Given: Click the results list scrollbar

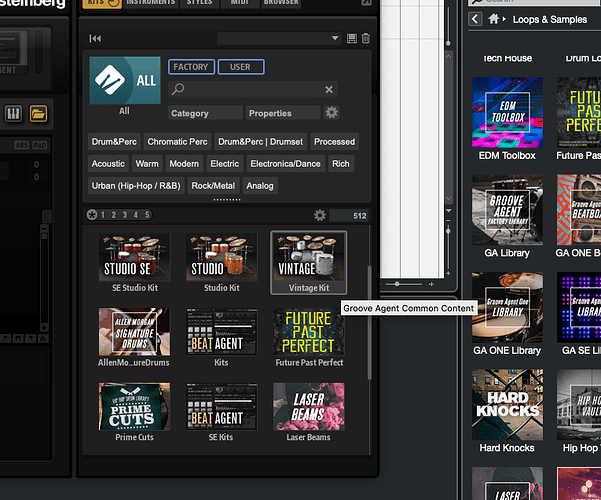Looking at the screenshot, I should click(369, 322).
